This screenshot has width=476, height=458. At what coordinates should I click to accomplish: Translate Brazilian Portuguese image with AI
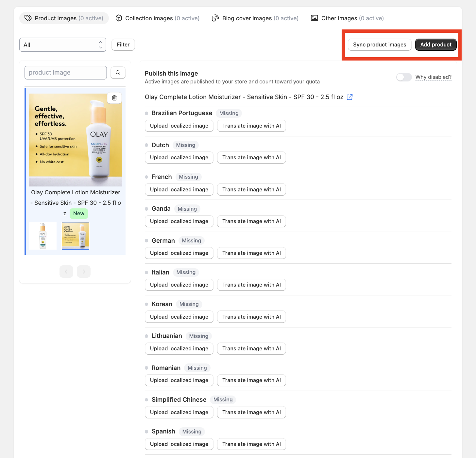coord(251,126)
